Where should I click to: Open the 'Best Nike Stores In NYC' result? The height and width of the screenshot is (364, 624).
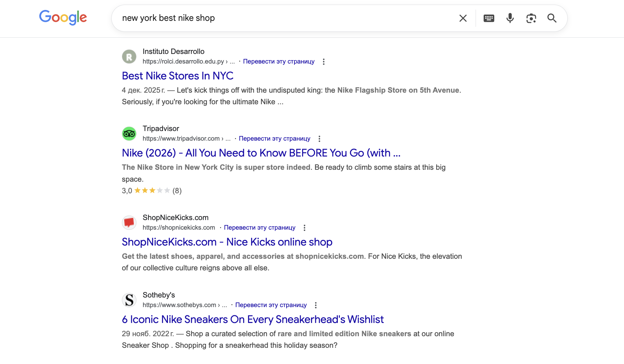[178, 76]
